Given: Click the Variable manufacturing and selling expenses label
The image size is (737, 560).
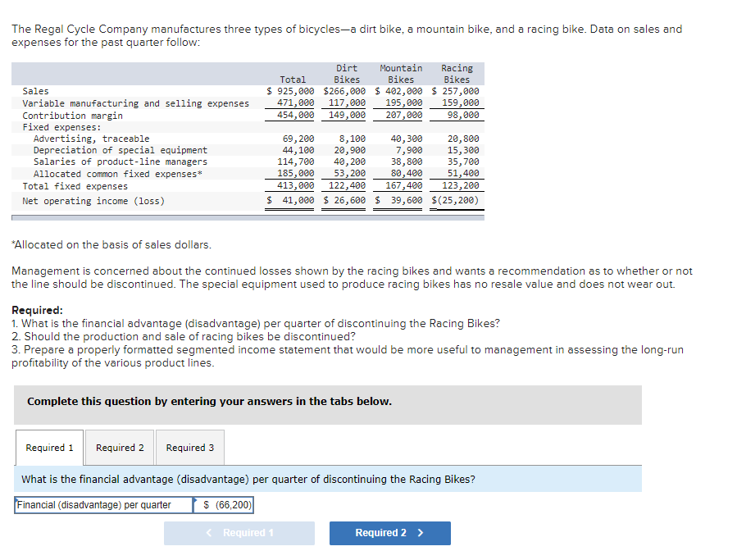Looking at the screenshot, I should click(135, 103).
